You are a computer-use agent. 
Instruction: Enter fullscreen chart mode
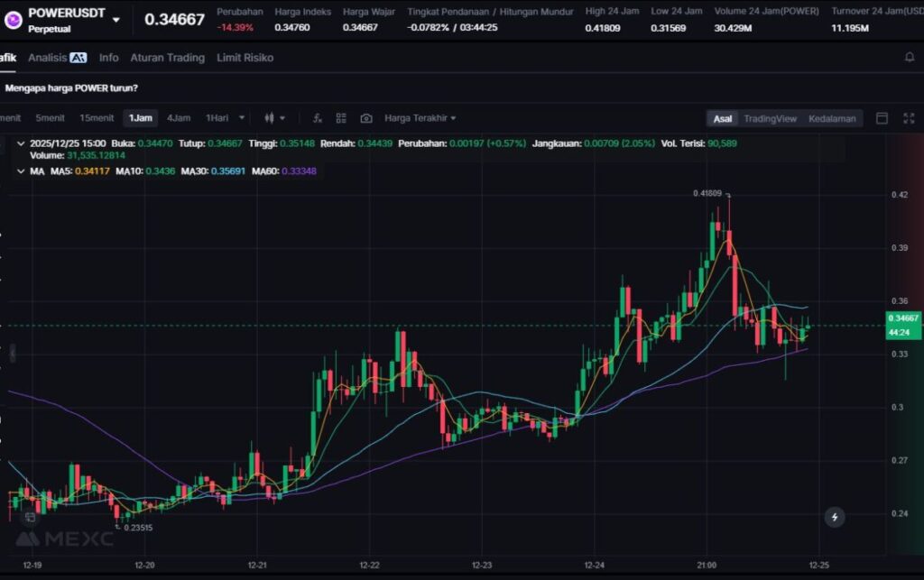coord(908,118)
